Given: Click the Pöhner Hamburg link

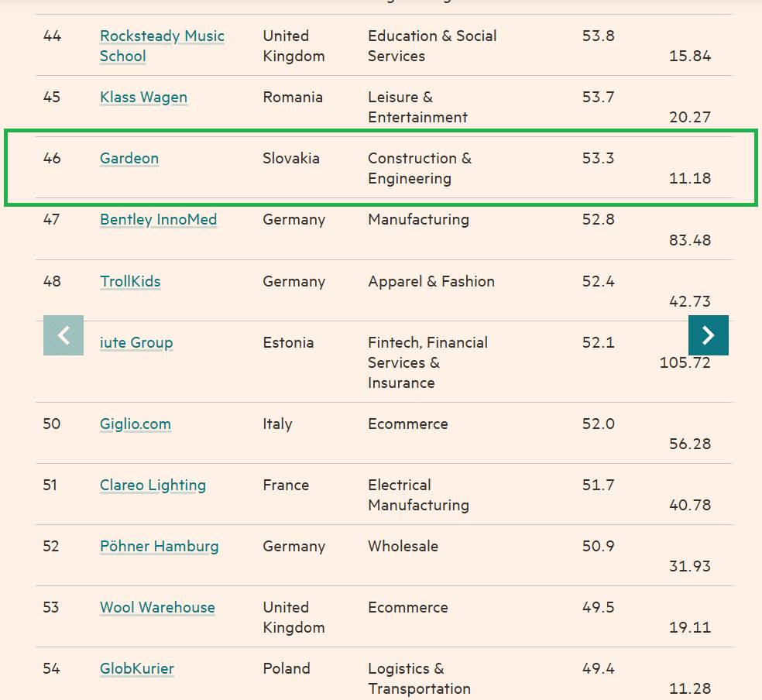Looking at the screenshot, I should pos(158,546).
